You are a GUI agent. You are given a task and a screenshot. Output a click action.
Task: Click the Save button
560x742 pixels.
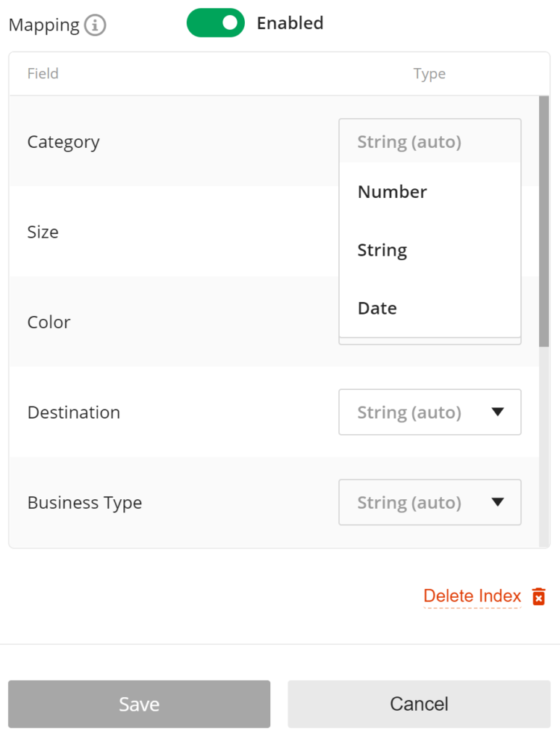pyautogui.click(x=139, y=704)
